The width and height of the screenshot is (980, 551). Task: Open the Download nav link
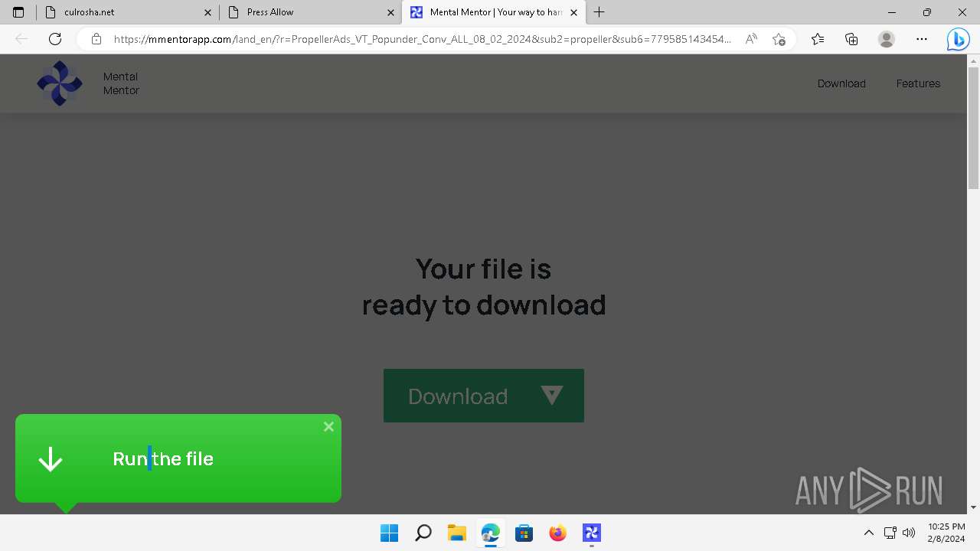(x=841, y=83)
